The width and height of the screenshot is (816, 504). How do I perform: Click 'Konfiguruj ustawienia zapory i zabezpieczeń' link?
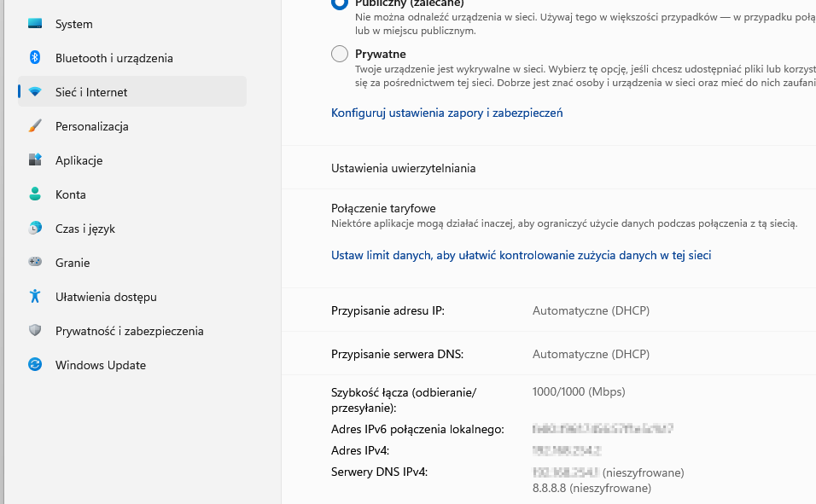446,113
